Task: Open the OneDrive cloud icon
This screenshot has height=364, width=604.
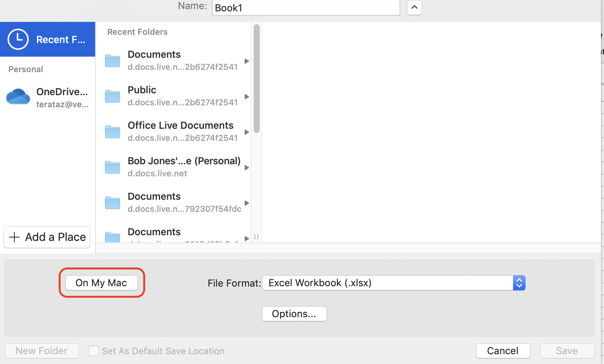Action: (x=18, y=97)
